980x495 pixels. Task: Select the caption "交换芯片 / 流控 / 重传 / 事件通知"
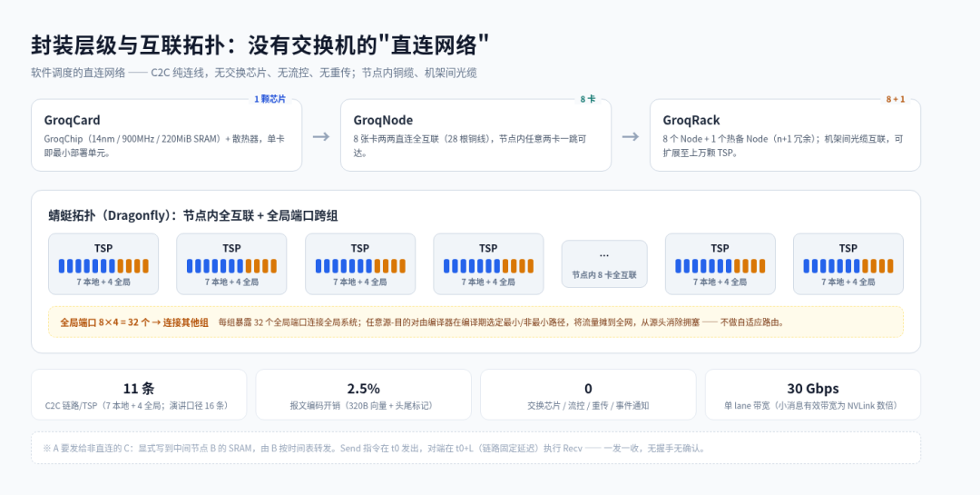[588, 405]
